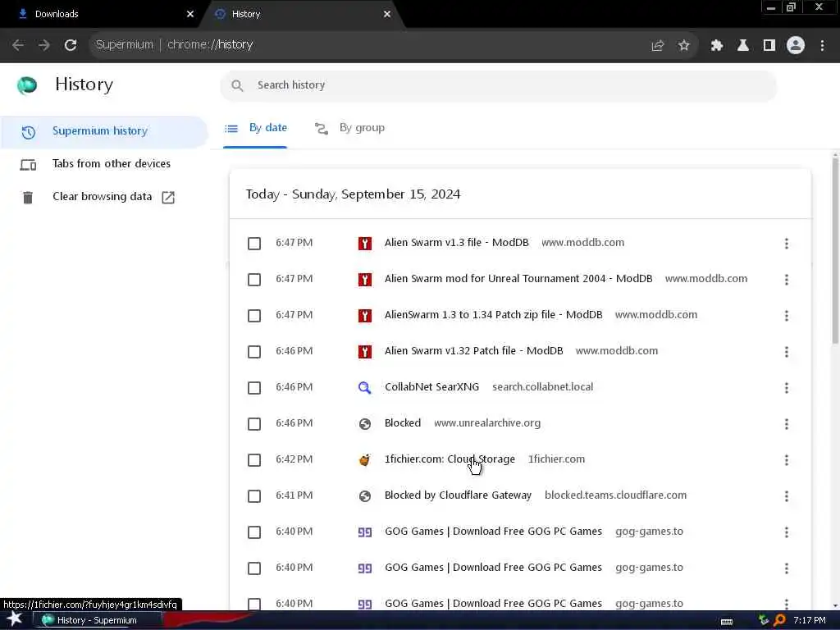
Task: Click the globe favicon for Blocked by Cloudflare Gateway
Action: (x=365, y=496)
